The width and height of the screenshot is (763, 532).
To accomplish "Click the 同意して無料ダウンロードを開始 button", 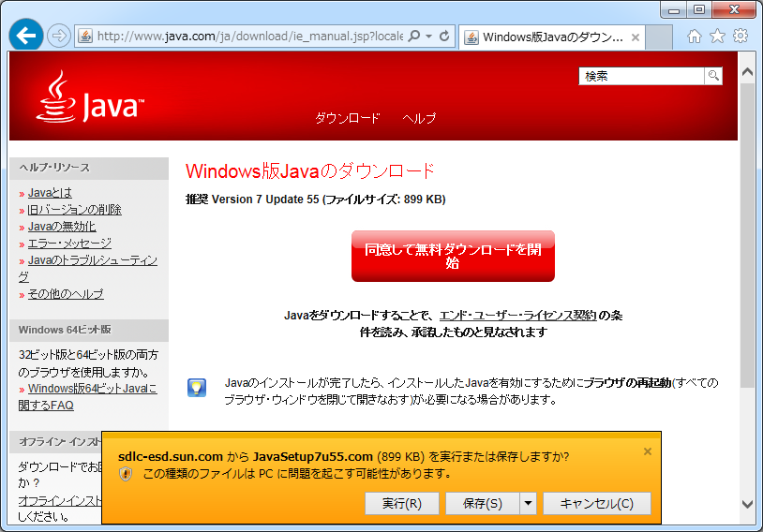I will coord(453,257).
